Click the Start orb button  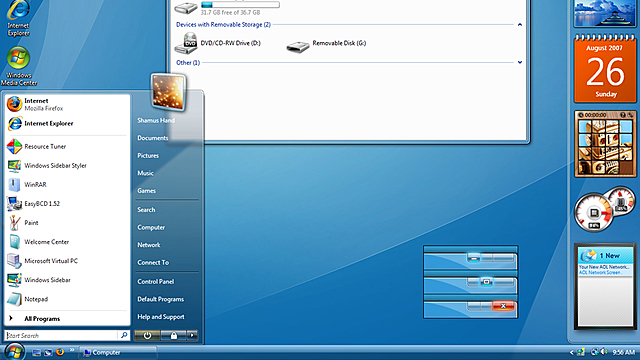[15, 351]
